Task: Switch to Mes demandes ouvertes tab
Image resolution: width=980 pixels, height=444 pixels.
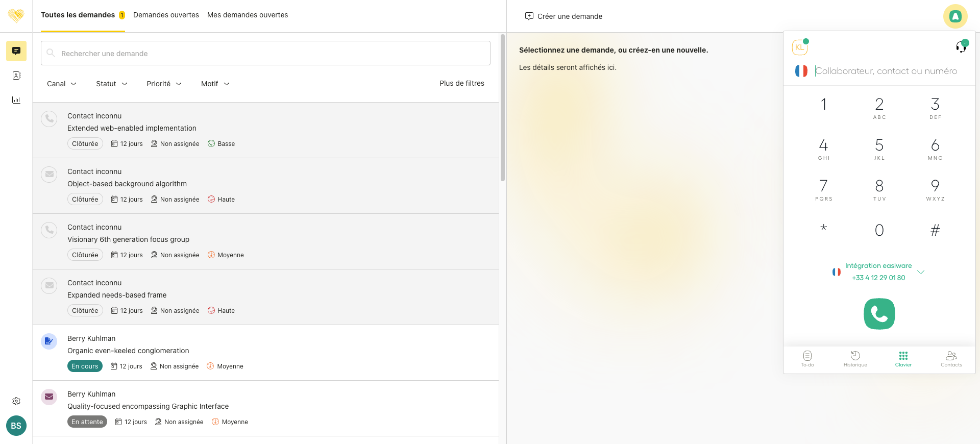Action: (248, 15)
